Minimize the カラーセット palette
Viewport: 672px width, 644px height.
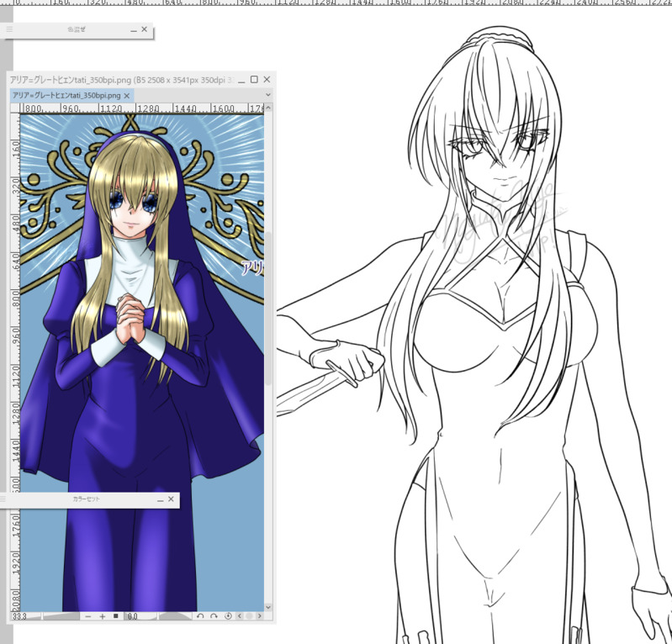tap(161, 499)
